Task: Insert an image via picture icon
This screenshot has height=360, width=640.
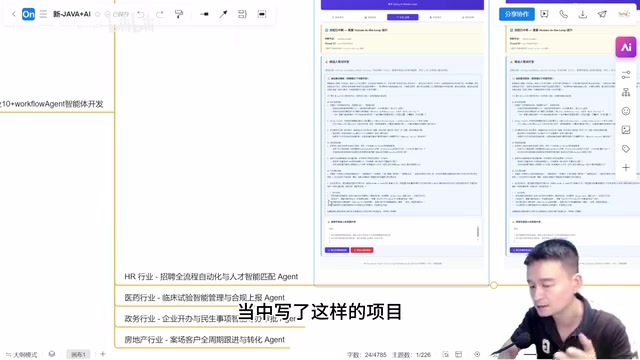Action: 626,130
